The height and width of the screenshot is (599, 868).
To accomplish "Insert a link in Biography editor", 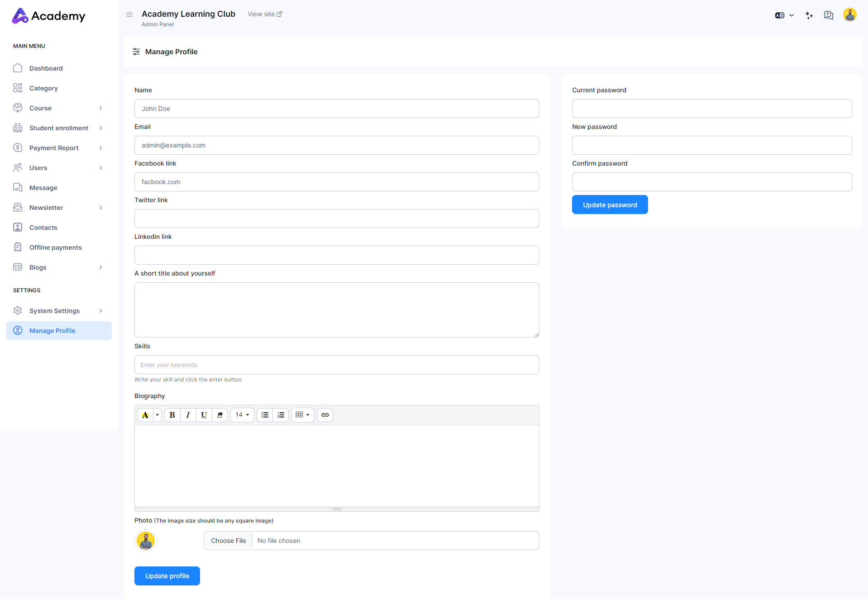I will tap(325, 415).
